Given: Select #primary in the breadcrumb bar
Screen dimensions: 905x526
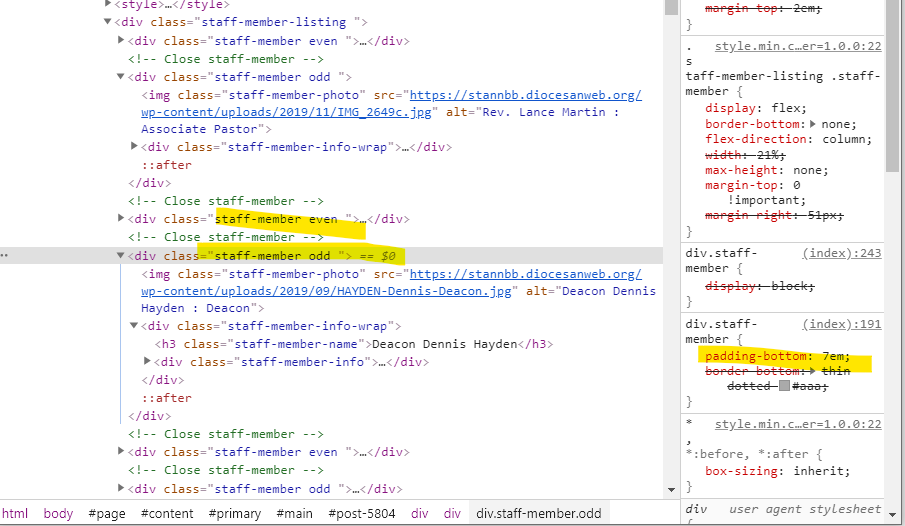Looking at the screenshot, I should pos(235,513).
